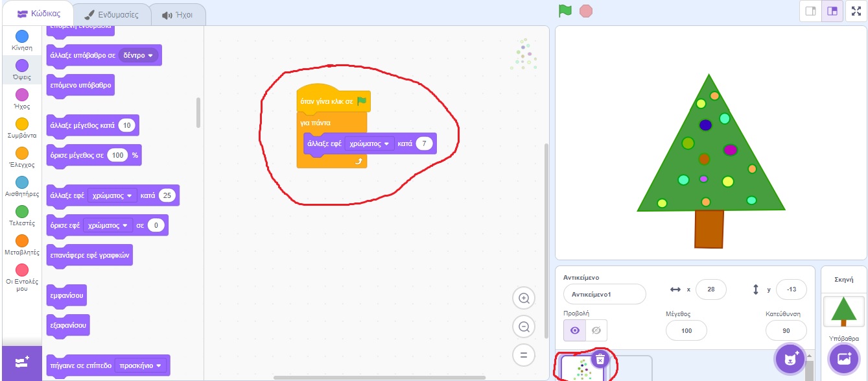Image resolution: width=868 pixels, height=381 pixels.
Task: Hide the sprite using the crossed-eye button
Action: [596, 330]
